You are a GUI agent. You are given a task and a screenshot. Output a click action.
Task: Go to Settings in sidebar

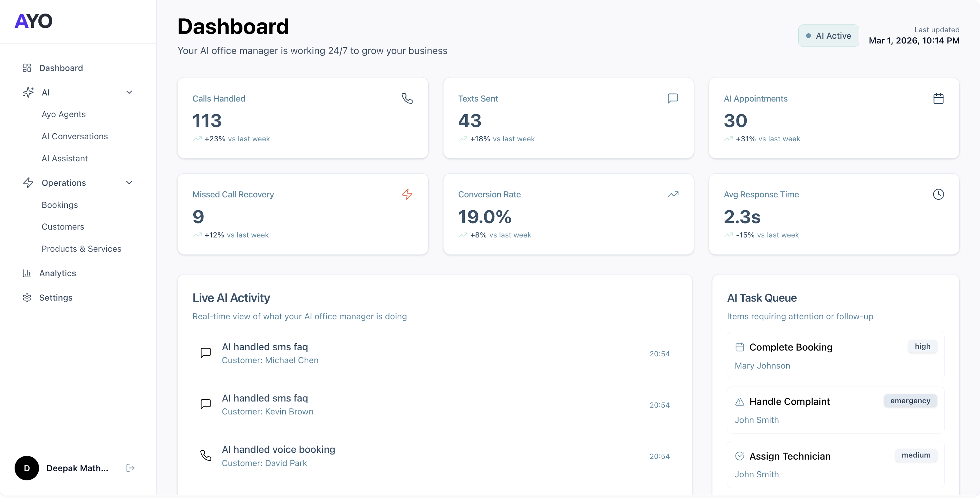56,297
